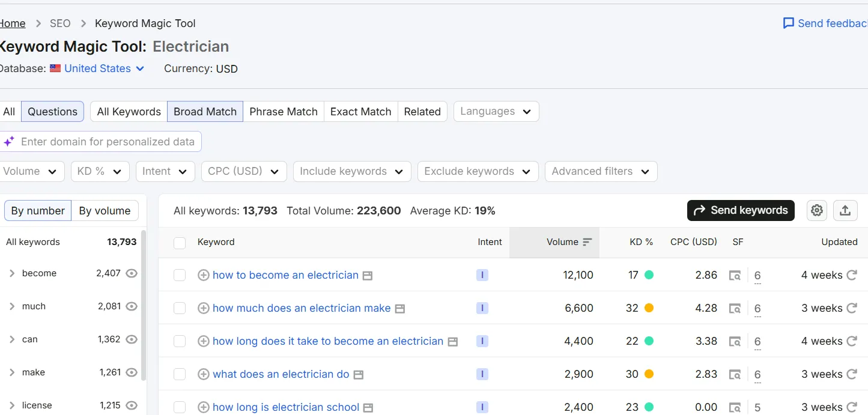
Task: Check the 'how to become an electrician' row
Action: coord(180,275)
